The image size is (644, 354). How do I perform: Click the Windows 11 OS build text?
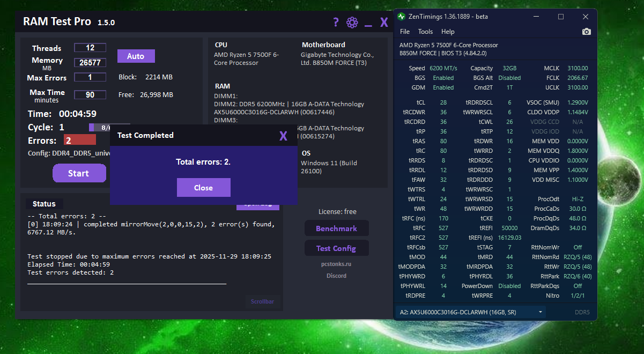click(x=329, y=167)
